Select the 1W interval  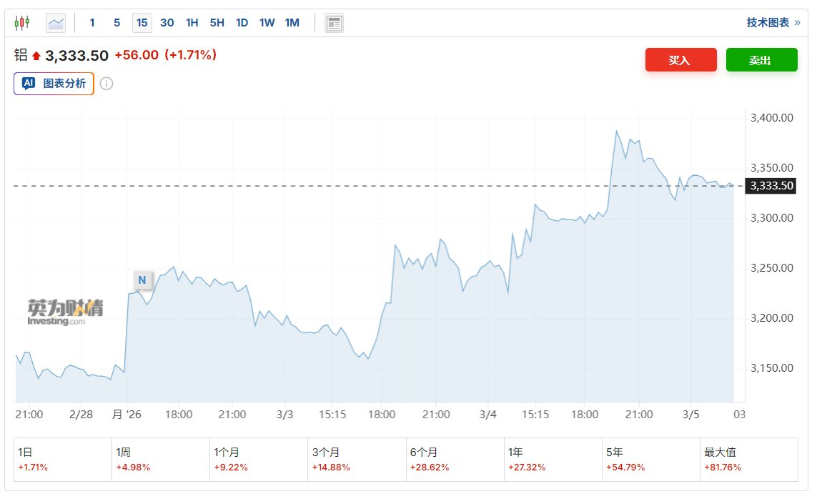267,23
